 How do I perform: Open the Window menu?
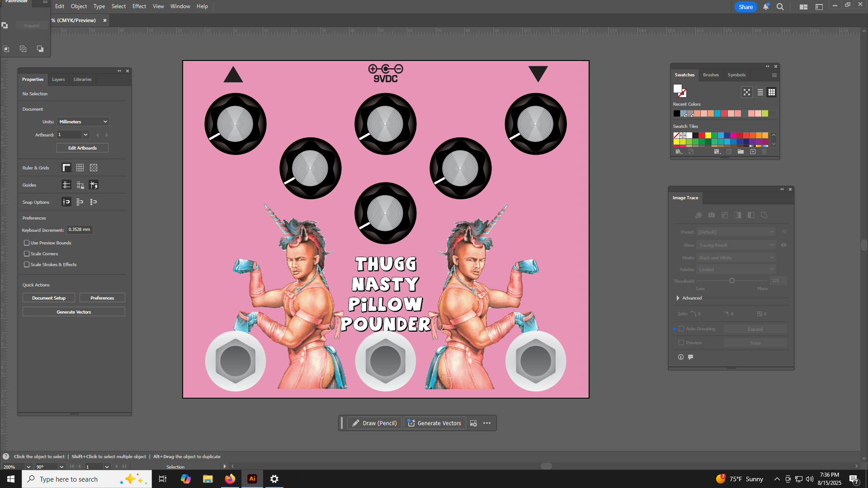pos(180,6)
